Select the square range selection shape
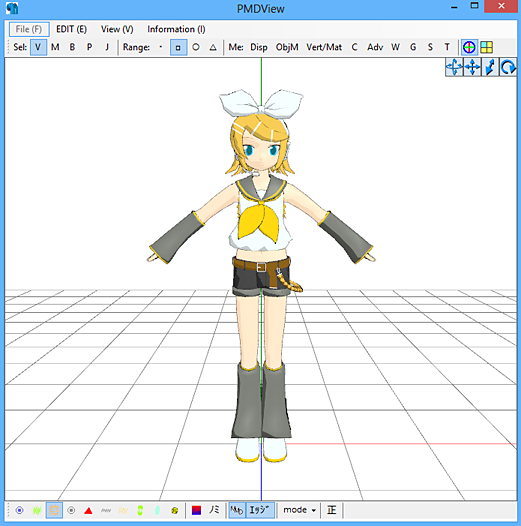521x526 pixels. tap(178, 47)
